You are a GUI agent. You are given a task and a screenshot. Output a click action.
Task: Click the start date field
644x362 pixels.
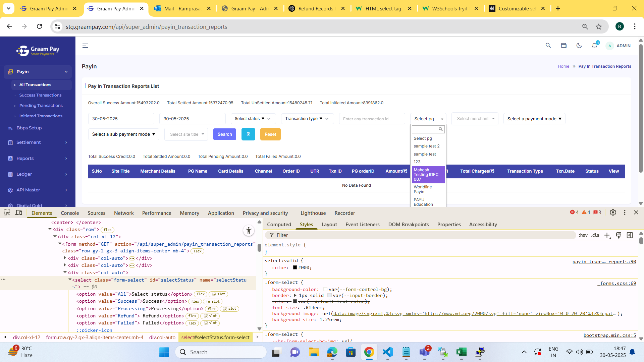point(121,119)
